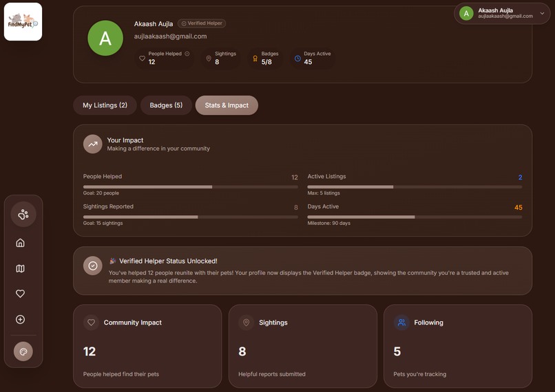Viewport: 555px width, 392px height.
Task: Click the party popper emoji in banner
Action: click(112, 261)
